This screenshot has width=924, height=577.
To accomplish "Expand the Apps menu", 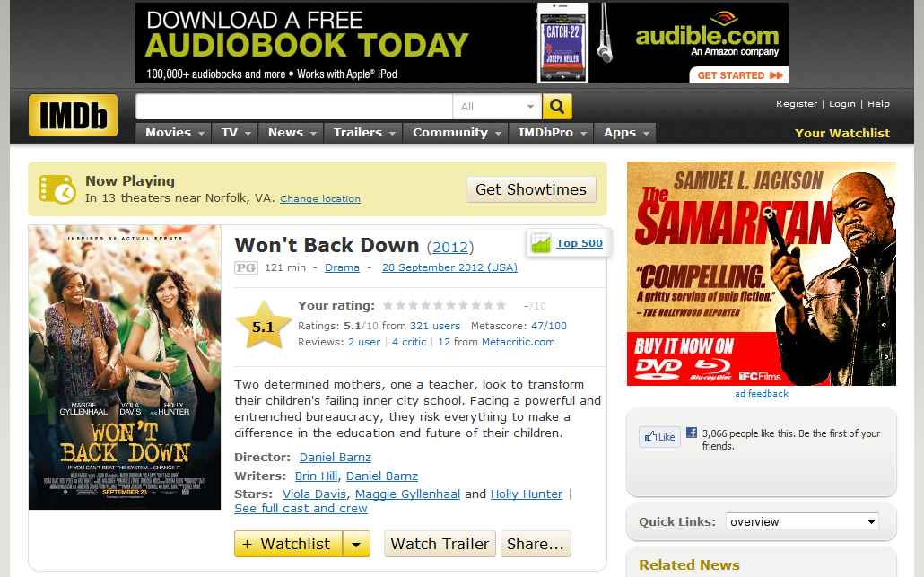I will pos(625,133).
